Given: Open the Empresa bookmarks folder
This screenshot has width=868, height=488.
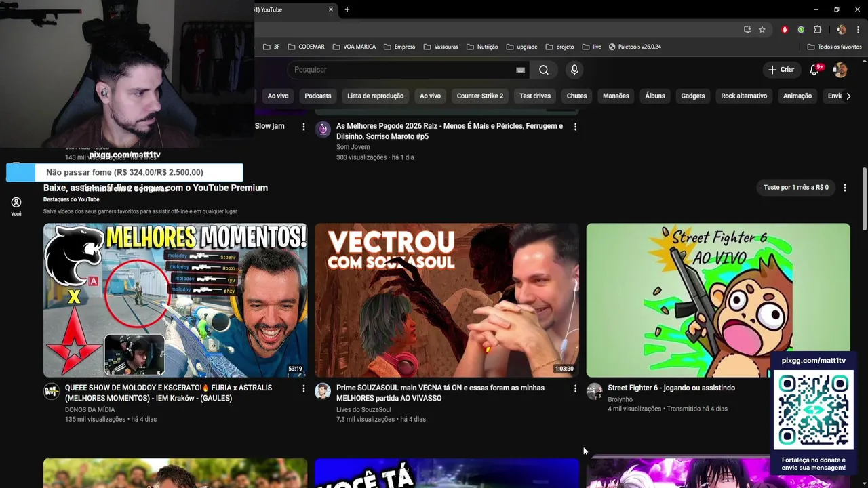Looking at the screenshot, I should click(399, 47).
